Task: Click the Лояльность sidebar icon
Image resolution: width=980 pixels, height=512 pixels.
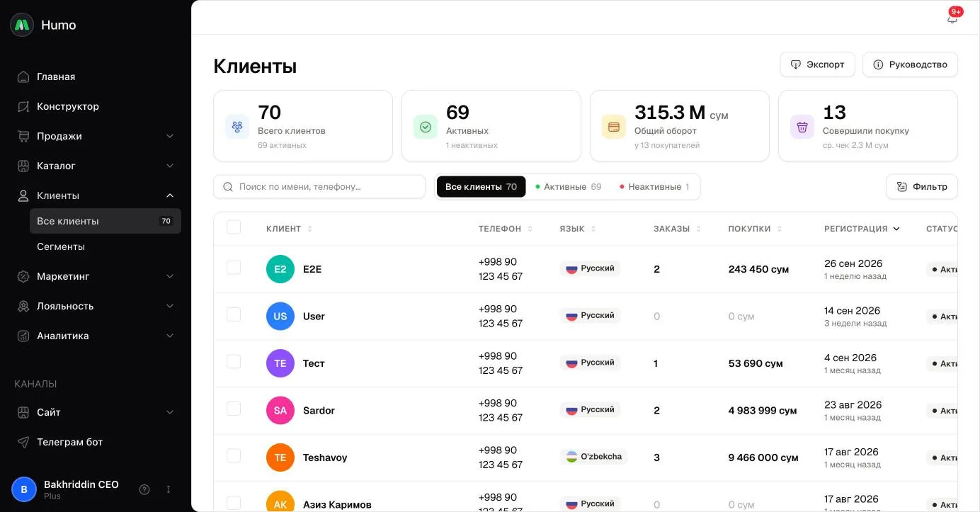Action: point(23,306)
